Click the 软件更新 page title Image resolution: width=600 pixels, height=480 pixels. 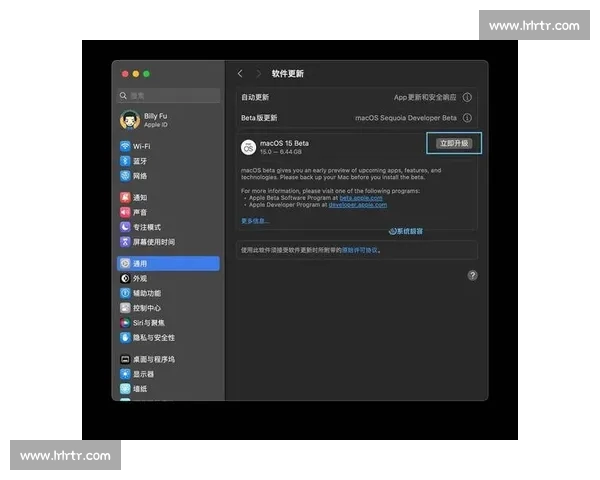(x=288, y=73)
